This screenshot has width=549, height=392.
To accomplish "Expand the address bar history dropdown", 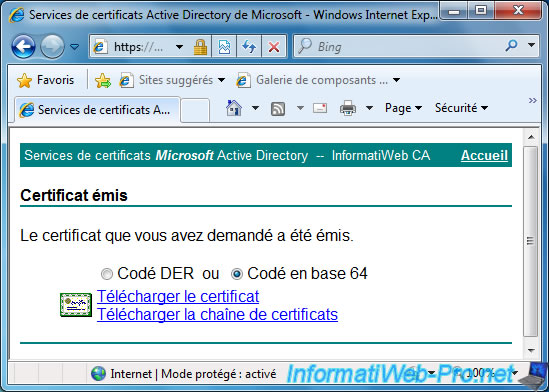I will click(x=179, y=47).
